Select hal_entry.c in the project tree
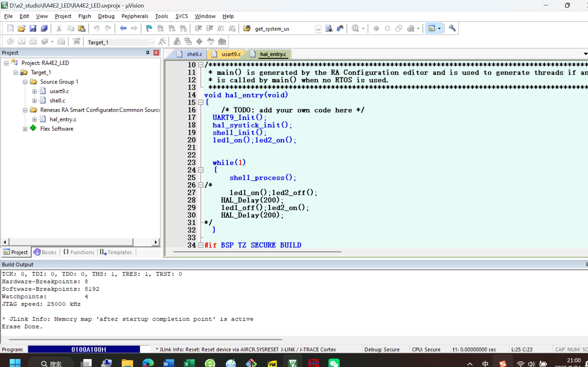This screenshot has width=588, height=367. point(63,120)
